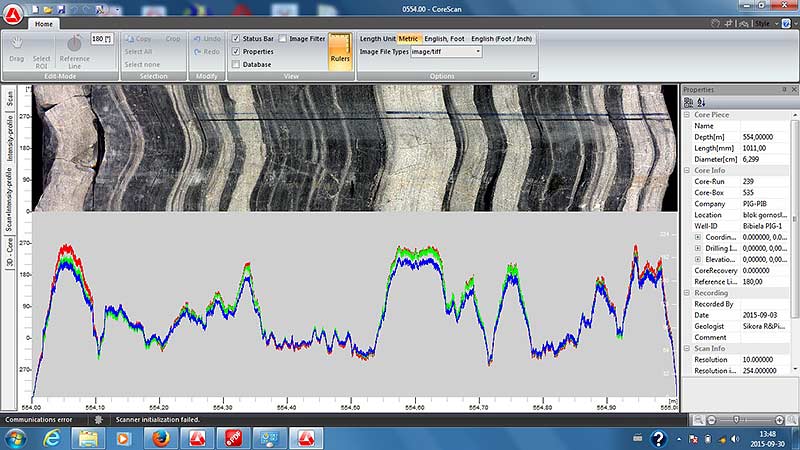The width and height of the screenshot is (800, 450).
Task: Check the Image Filter option
Action: coord(283,38)
